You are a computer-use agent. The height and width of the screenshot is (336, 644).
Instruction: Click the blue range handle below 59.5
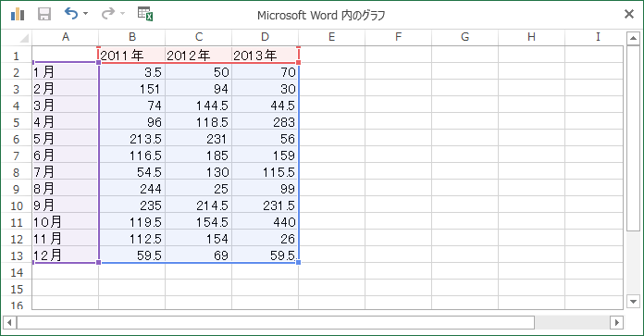click(x=298, y=262)
